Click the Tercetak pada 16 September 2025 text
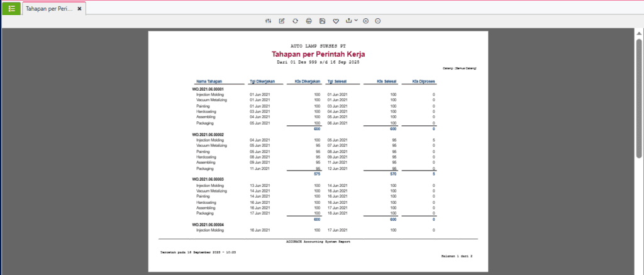Image resolution: width=644 pixels, height=275 pixels. [x=198, y=251]
